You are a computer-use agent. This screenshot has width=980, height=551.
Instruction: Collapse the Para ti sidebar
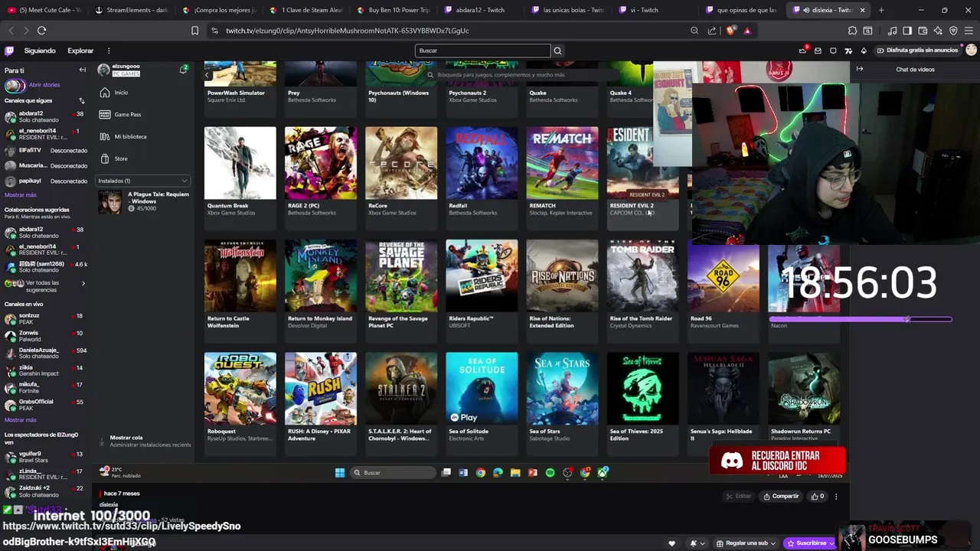pos(83,70)
